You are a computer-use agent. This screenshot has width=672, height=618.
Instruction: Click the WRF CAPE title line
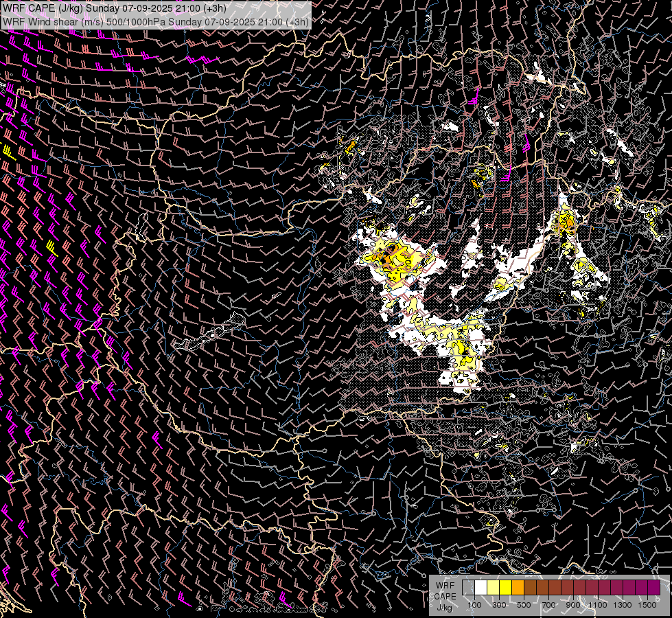coord(115,8)
